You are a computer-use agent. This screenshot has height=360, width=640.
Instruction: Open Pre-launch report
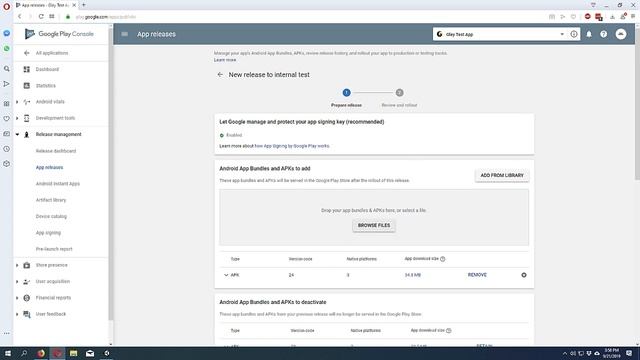click(54, 249)
